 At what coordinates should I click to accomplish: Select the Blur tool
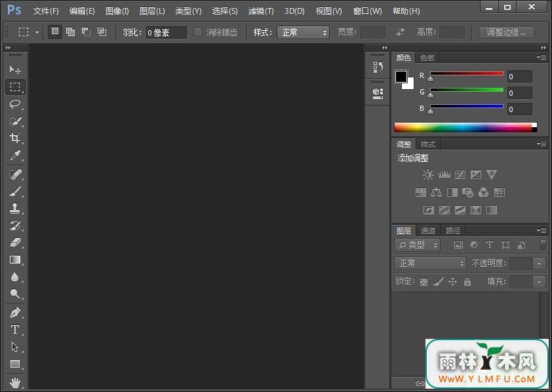tap(15, 277)
